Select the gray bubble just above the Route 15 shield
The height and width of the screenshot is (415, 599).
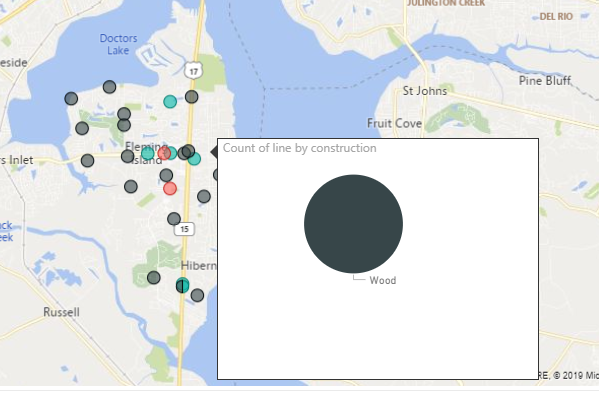click(x=174, y=219)
